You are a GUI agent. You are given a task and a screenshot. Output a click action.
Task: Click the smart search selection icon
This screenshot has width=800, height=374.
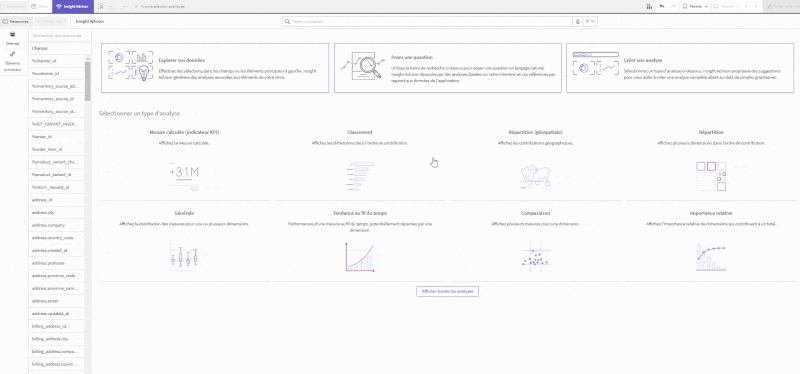tap(100, 7)
